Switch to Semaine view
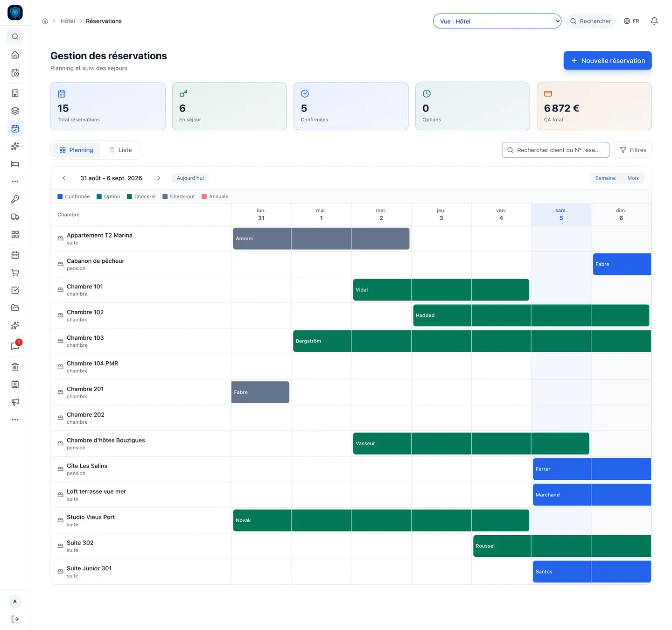Image resolution: width=672 pixels, height=630 pixels. 605,178
